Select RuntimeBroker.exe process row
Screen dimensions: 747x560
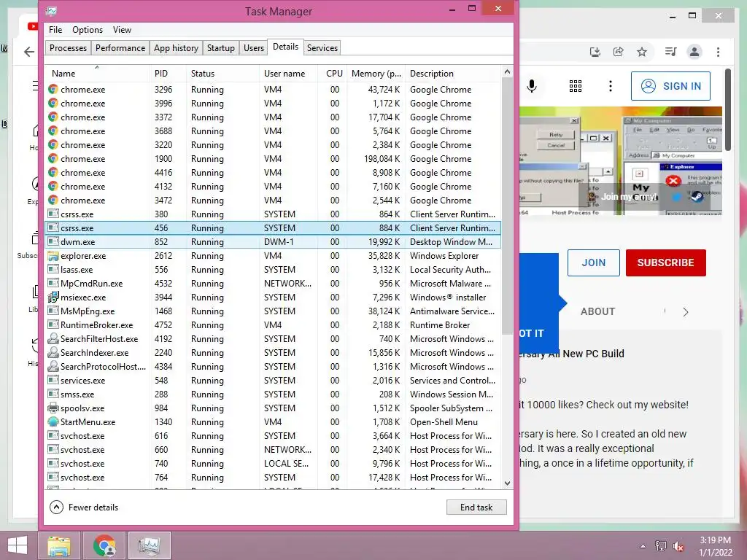point(274,324)
